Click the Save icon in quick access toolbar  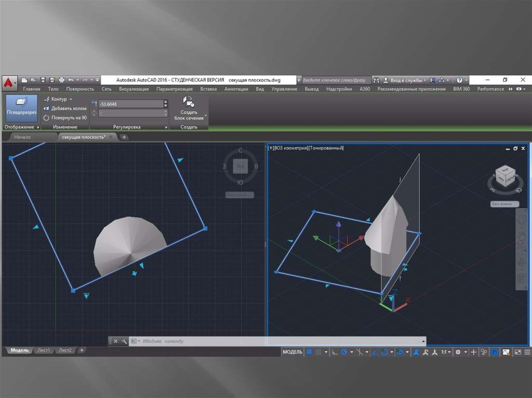[x=43, y=80]
